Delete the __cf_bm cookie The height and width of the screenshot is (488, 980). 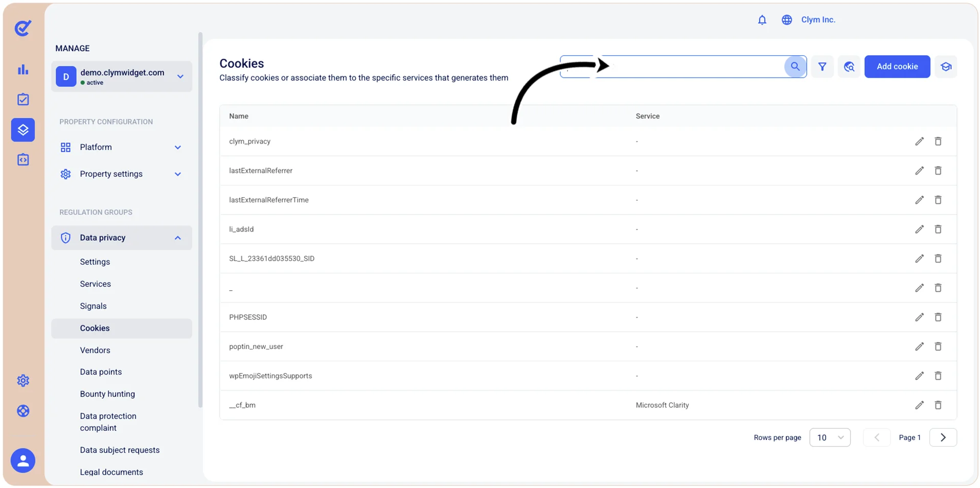coord(938,405)
